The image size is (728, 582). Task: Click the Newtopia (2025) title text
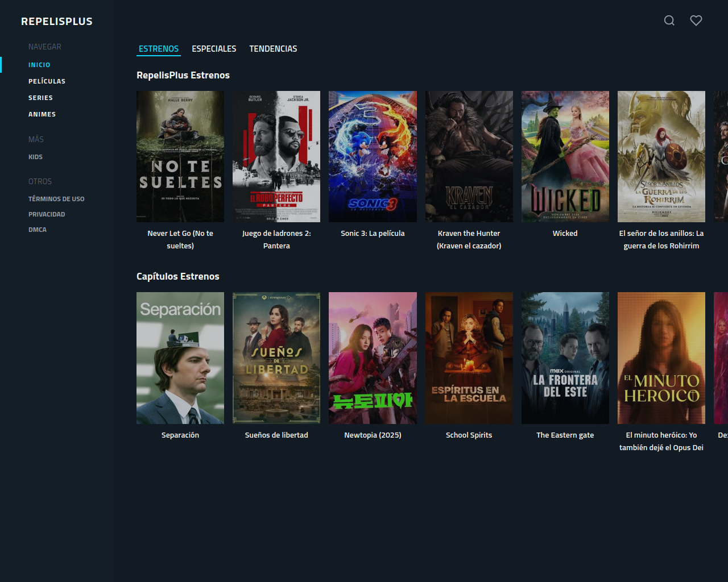(373, 435)
